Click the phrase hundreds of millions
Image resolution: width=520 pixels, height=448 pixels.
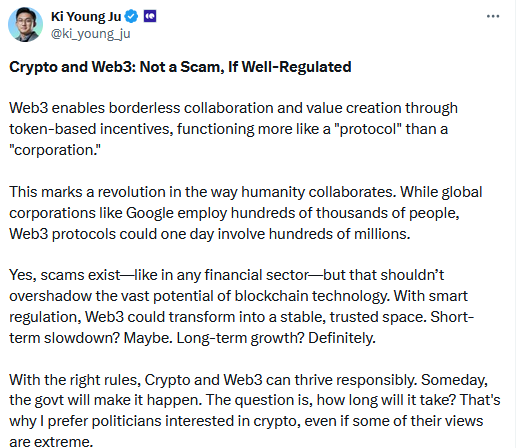[x=339, y=234]
